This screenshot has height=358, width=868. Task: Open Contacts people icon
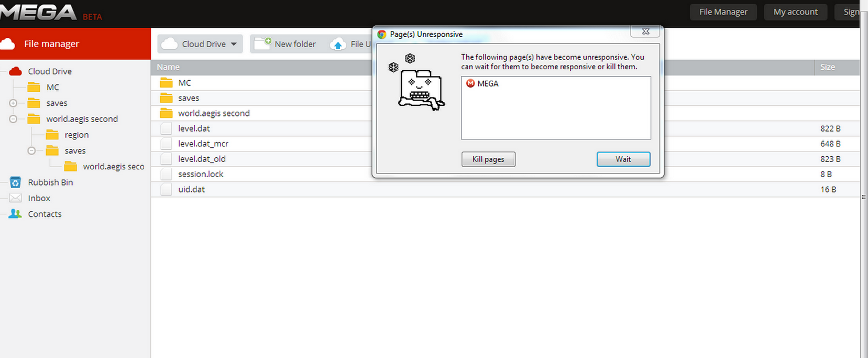coord(15,213)
